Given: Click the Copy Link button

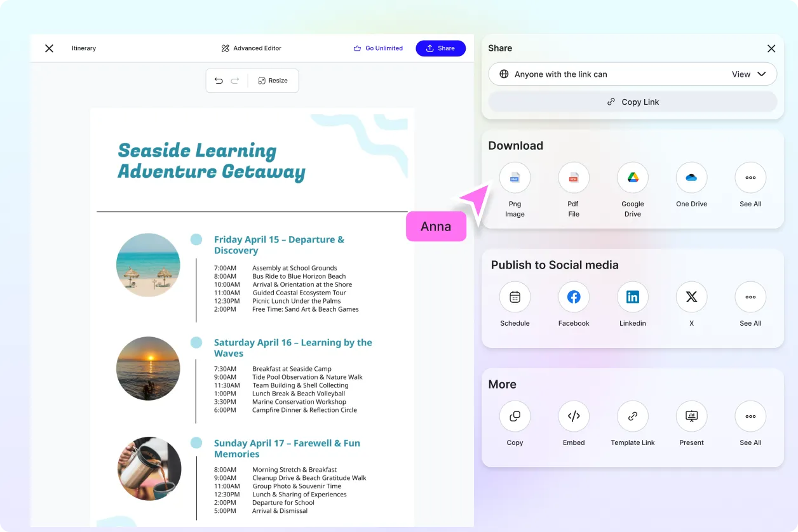Looking at the screenshot, I should pyautogui.click(x=632, y=102).
